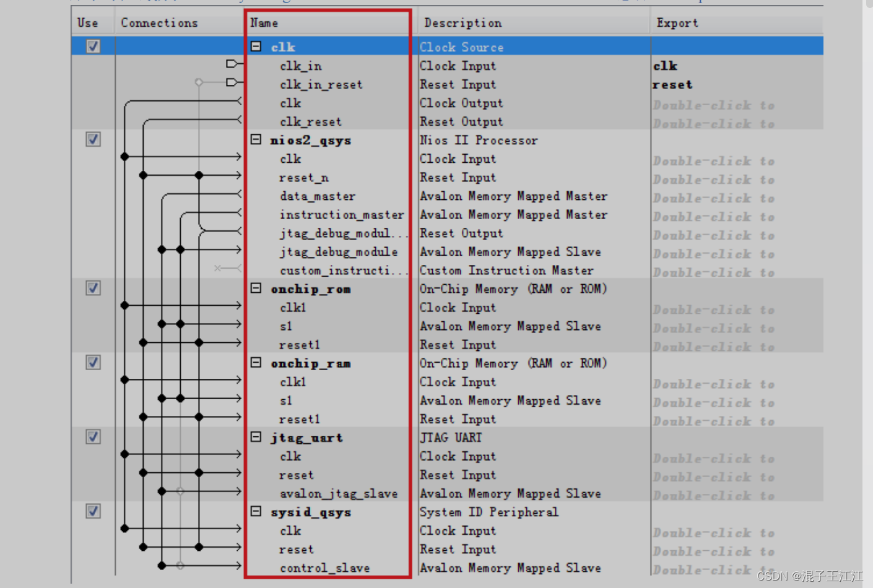873x588 pixels.
Task: Click export cell for data_master row
Action: click(x=714, y=198)
